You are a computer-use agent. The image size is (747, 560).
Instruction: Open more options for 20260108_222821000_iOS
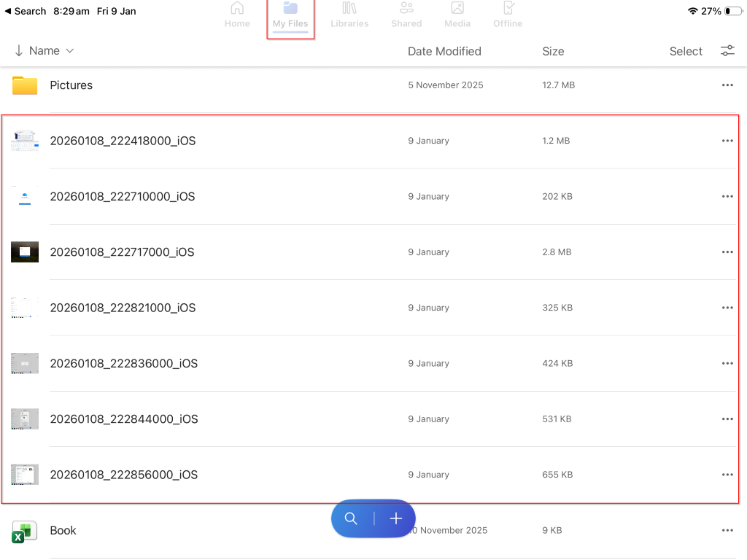pos(727,308)
